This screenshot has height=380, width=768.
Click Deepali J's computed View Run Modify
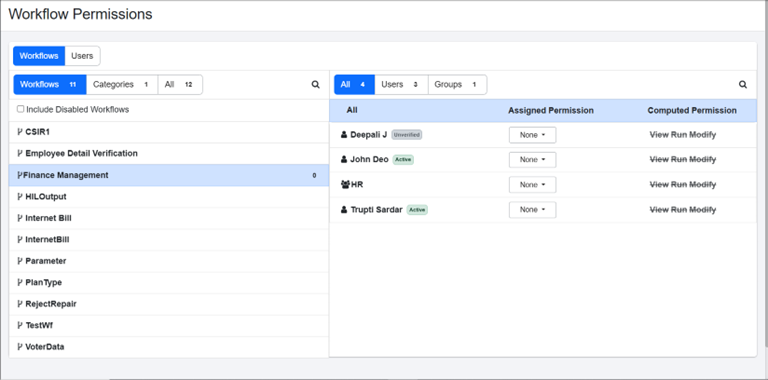[683, 135]
